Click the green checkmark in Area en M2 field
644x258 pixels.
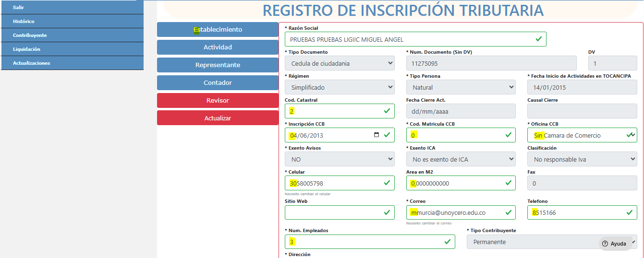[508, 183]
